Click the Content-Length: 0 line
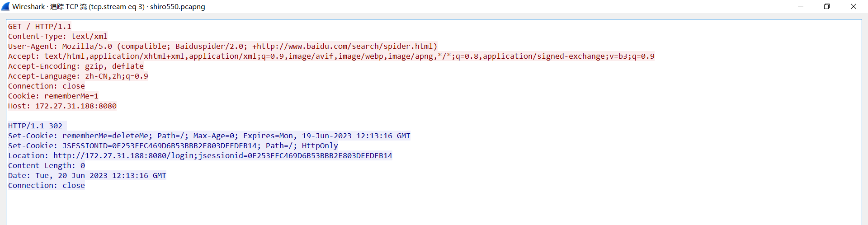This screenshot has width=868, height=225. pyautogui.click(x=46, y=166)
